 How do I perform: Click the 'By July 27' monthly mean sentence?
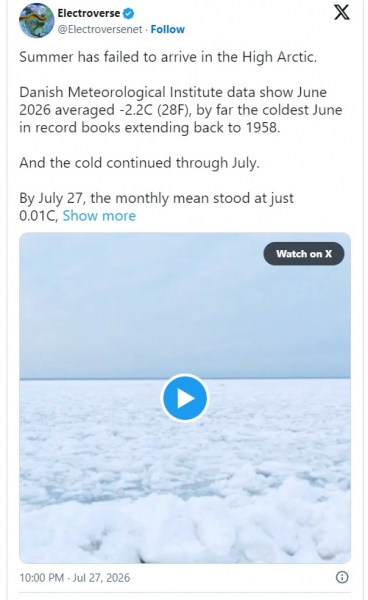(156, 207)
